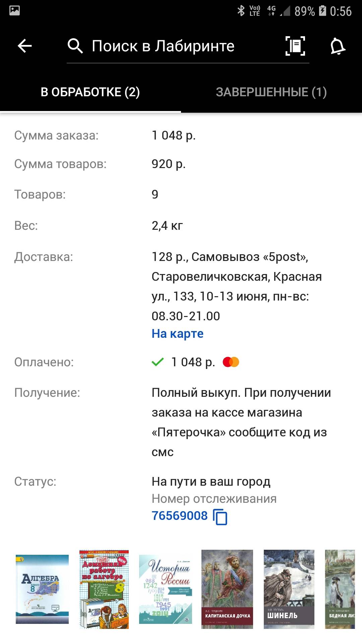
Task: Copy tracking number with copy icon
Action: 220,517
